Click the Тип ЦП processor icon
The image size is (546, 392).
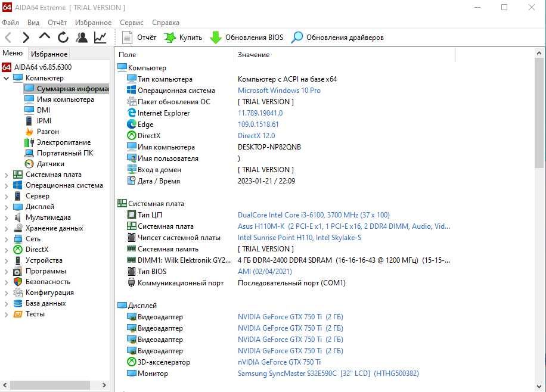132,215
